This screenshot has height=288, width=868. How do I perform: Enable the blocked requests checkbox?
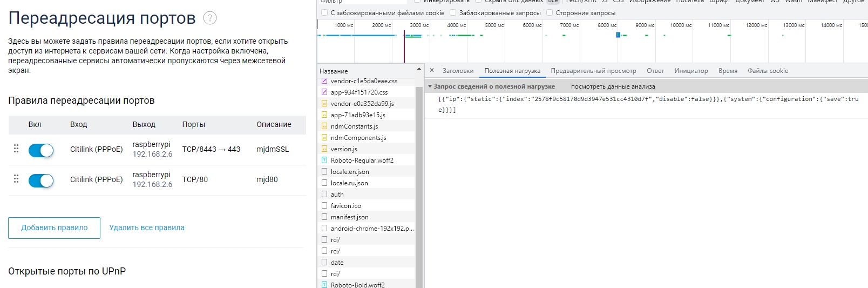[x=453, y=13]
